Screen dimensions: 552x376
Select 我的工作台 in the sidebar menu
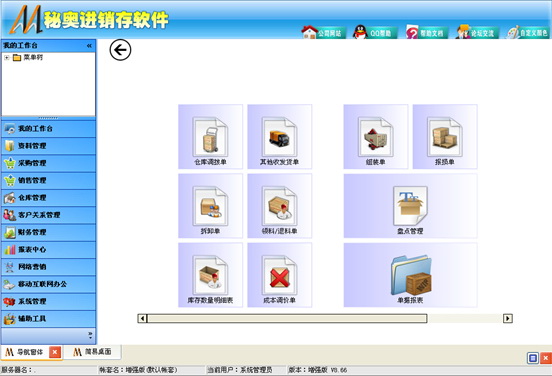click(49, 129)
